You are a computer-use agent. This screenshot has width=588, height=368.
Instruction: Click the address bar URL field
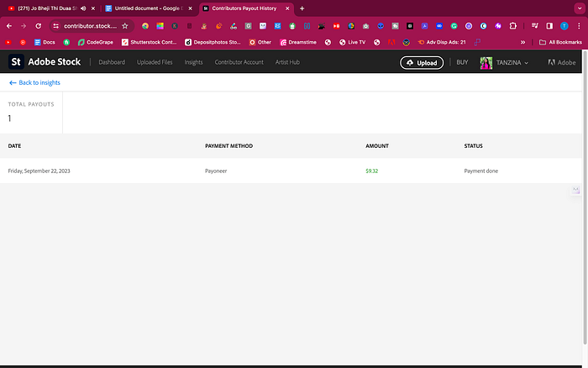pyautogui.click(x=90, y=26)
